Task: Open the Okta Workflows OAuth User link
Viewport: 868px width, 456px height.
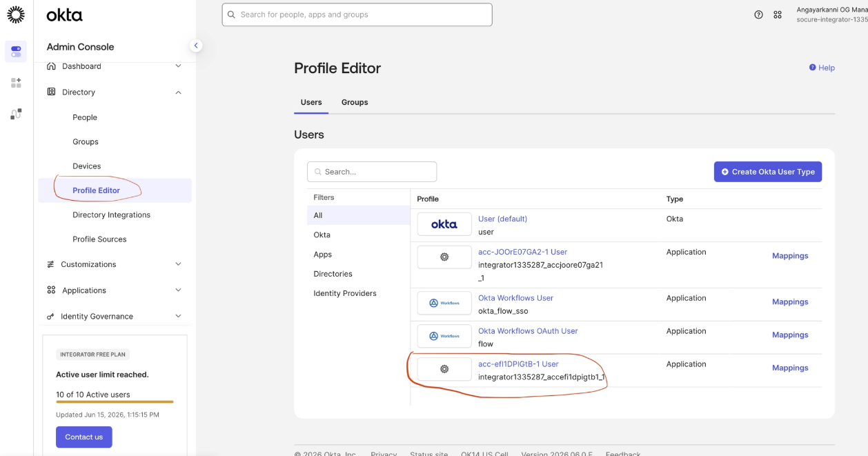Action: pyautogui.click(x=528, y=331)
